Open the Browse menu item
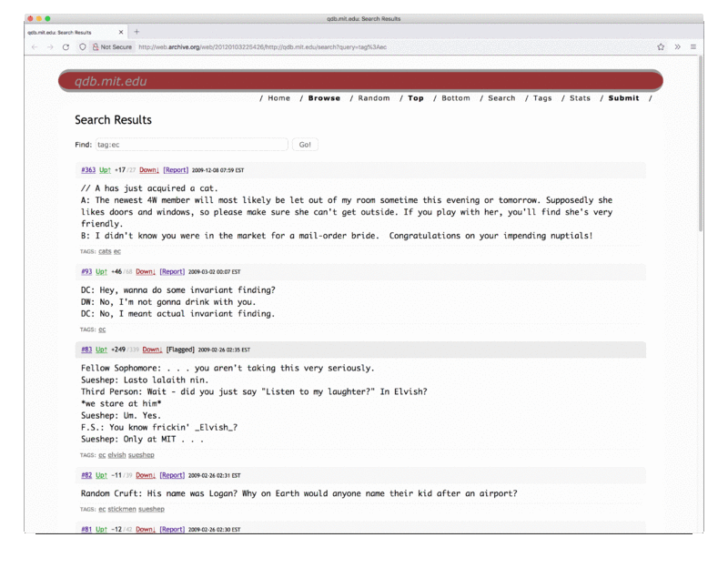This screenshot has width=728, height=568. click(324, 98)
